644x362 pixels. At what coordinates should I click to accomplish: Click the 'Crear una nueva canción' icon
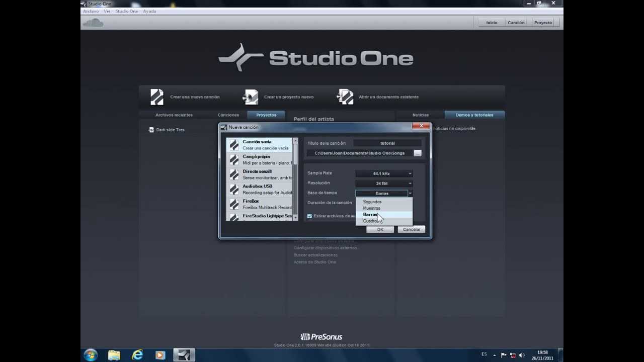pos(157,97)
